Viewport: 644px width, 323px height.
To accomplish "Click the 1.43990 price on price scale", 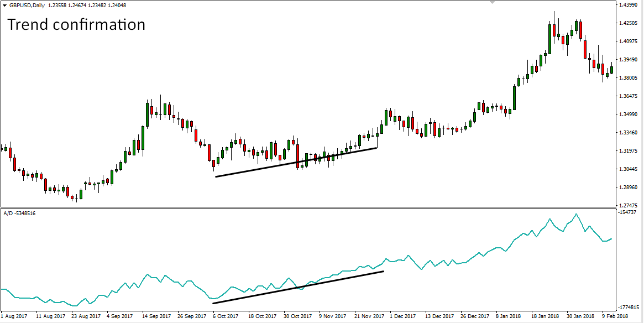I will coord(630,5).
